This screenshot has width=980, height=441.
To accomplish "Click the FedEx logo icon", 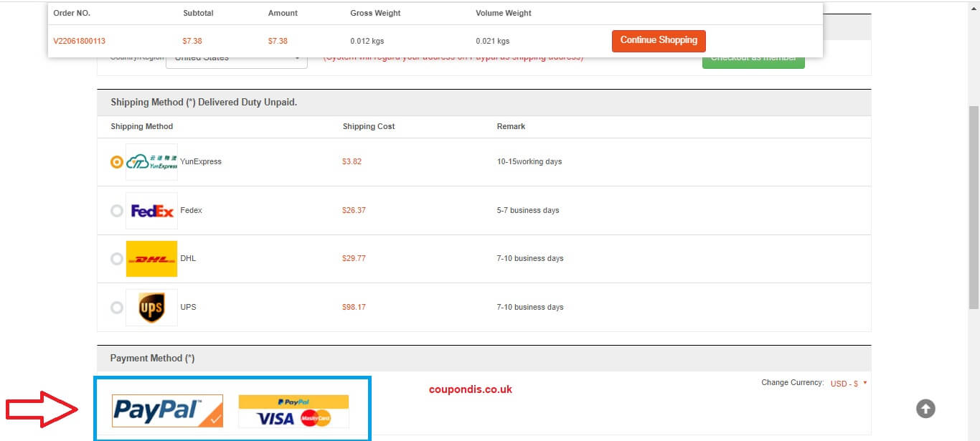I will click(x=151, y=211).
